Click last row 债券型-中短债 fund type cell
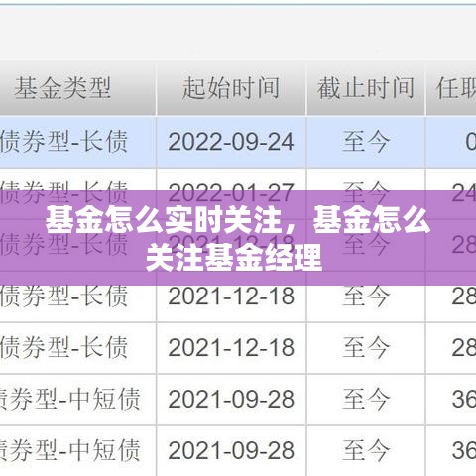 tap(70, 450)
